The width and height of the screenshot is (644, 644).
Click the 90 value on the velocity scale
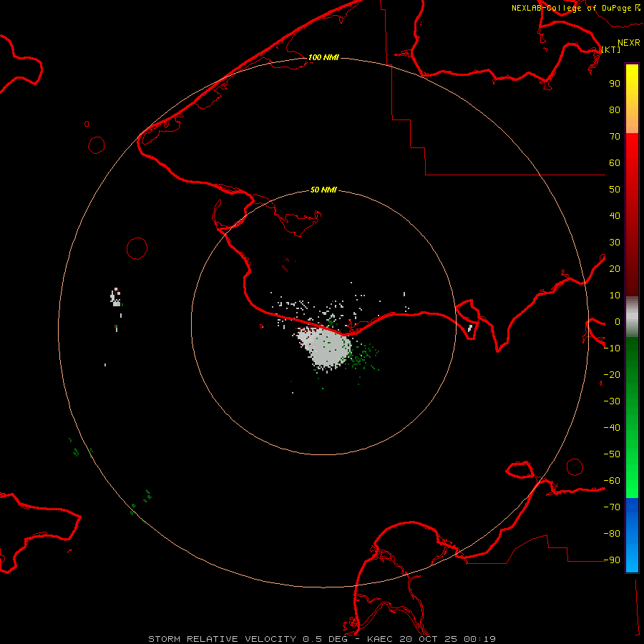tap(615, 84)
